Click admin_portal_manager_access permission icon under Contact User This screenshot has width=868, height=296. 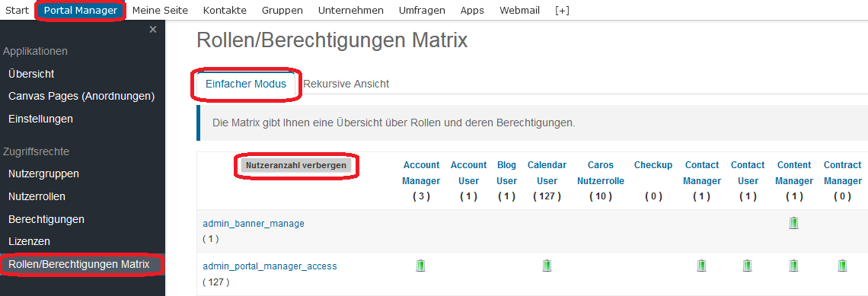(748, 266)
